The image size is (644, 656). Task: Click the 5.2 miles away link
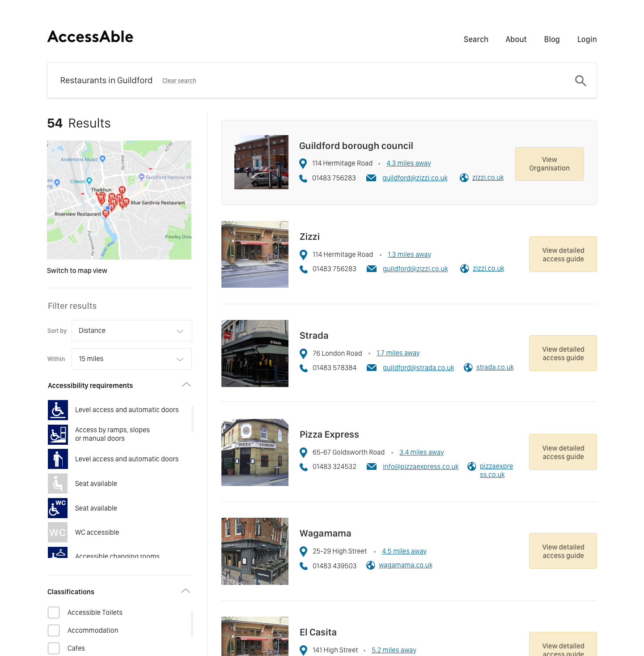point(394,650)
